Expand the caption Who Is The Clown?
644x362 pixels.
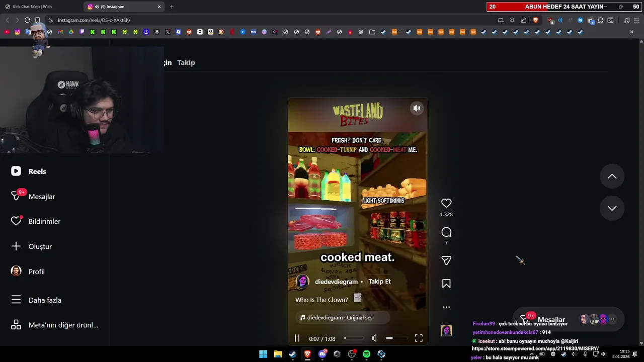pyautogui.click(x=321, y=300)
